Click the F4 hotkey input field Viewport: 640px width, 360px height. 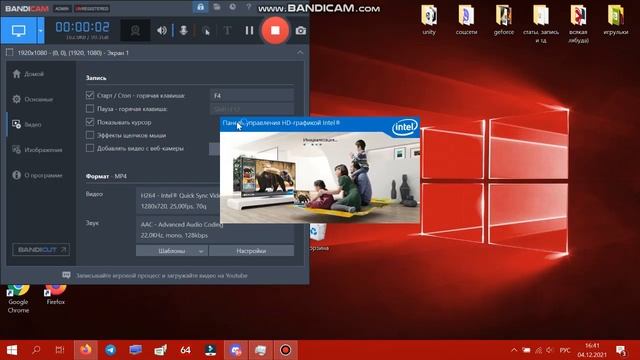coord(252,96)
